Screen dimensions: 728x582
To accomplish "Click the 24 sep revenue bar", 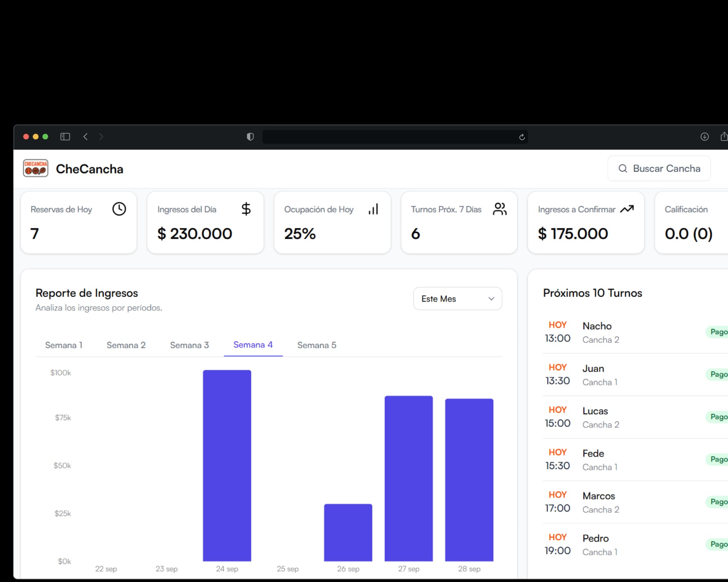I will (227, 465).
